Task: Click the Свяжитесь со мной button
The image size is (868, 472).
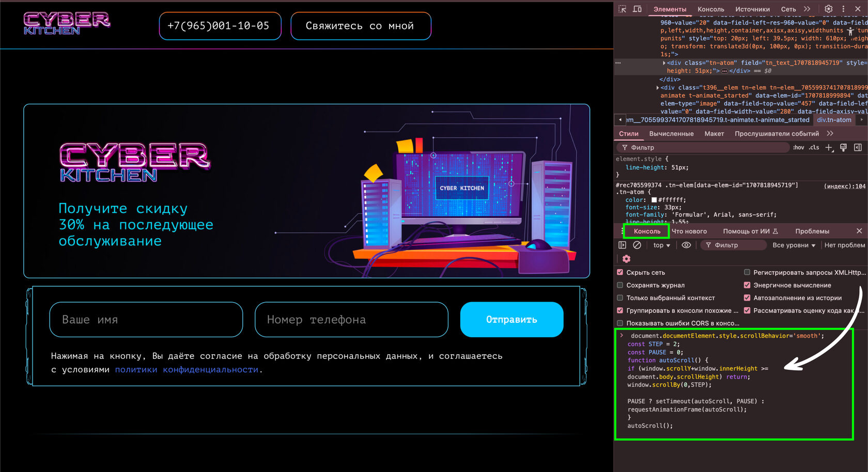Action: tap(361, 26)
